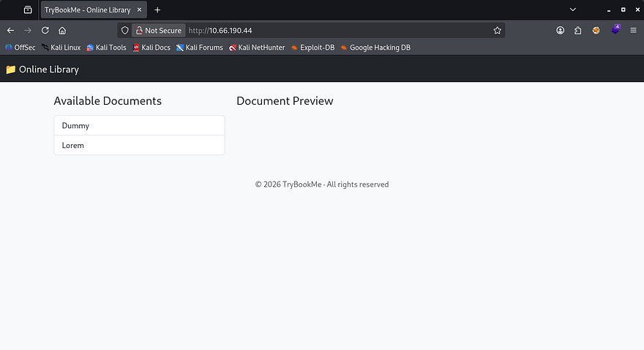The width and height of the screenshot is (644, 350).
Task: Click the Not Secure connection indicator
Action: click(157, 31)
